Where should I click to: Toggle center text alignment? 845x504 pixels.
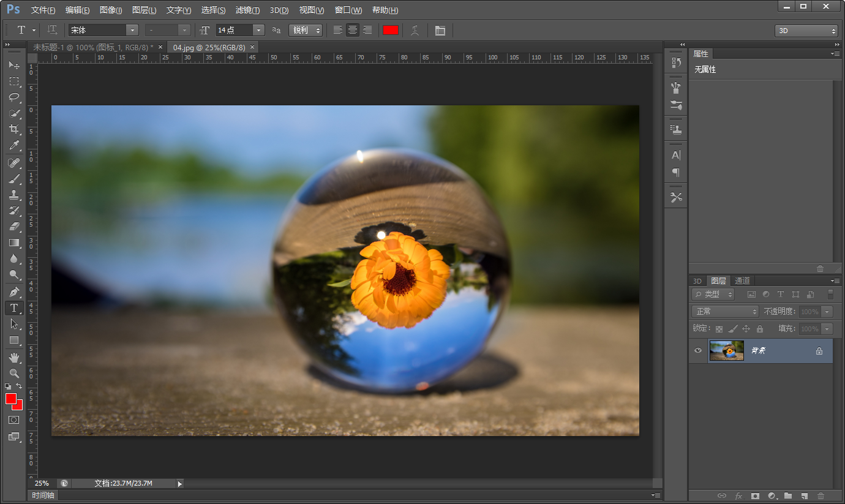point(352,30)
